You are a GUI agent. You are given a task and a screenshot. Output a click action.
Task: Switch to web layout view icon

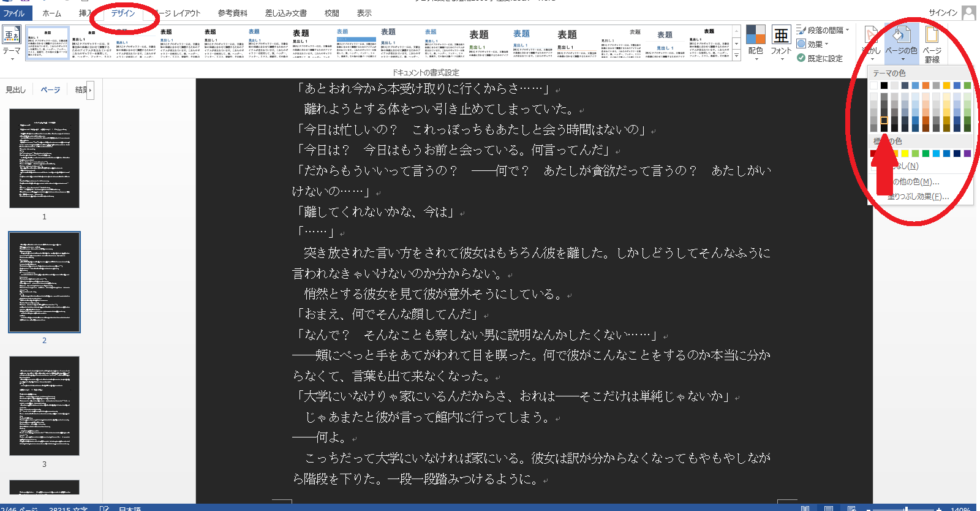click(x=851, y=509)
